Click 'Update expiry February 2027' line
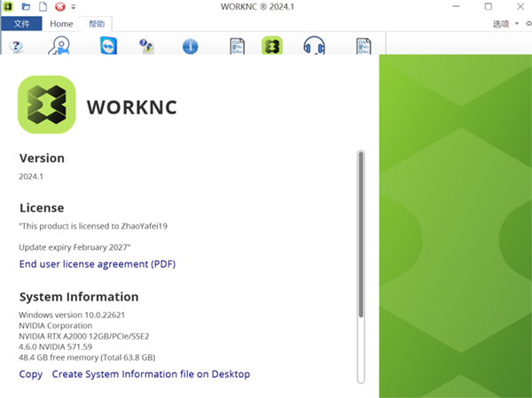 point(74,247)
